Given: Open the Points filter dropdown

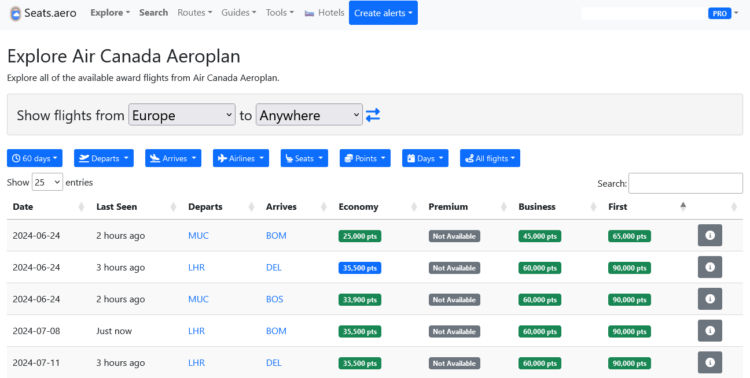Looking at the screenshot, I should pos(365,158).
